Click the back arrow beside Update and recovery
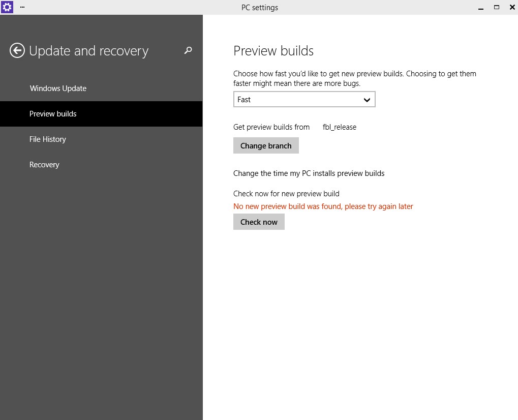Screen dimensions: 518x420 pyautogui.click(x=17, y=50)
